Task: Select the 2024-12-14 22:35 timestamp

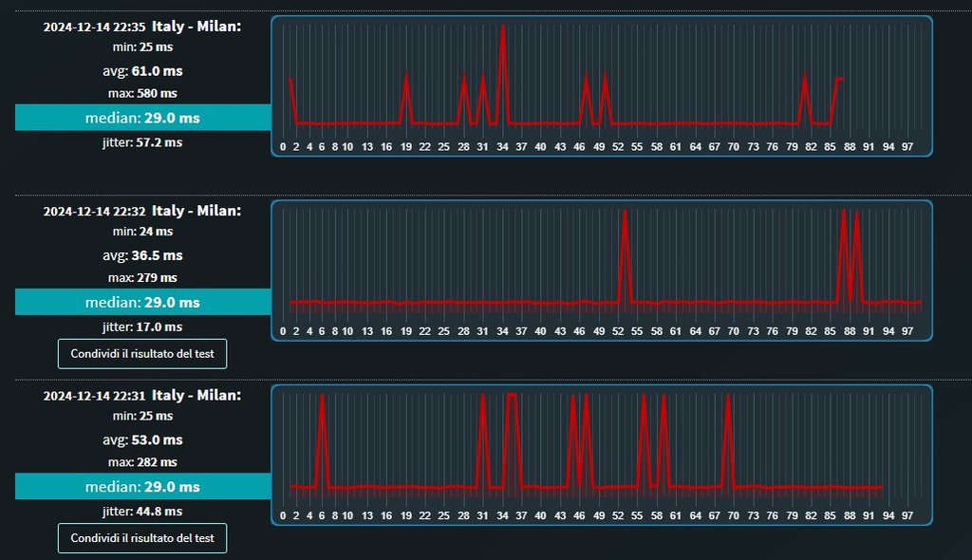Action: point(94,28)
